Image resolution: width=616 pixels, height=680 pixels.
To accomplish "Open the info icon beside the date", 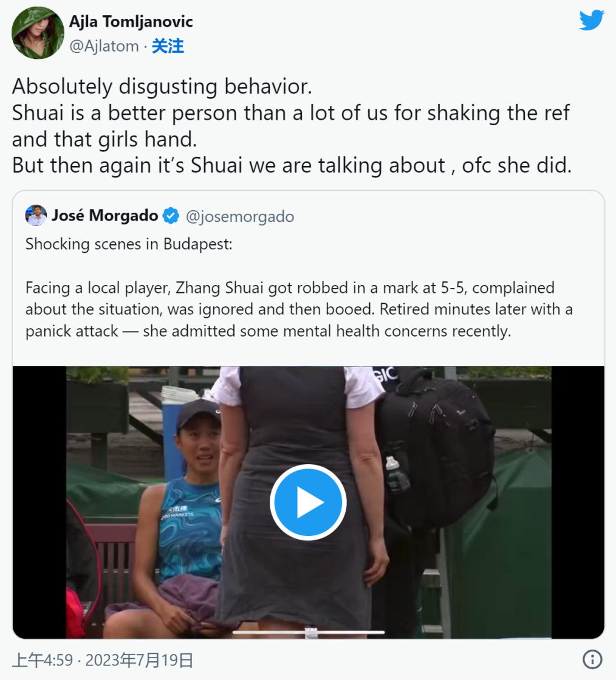I will 592,659.
